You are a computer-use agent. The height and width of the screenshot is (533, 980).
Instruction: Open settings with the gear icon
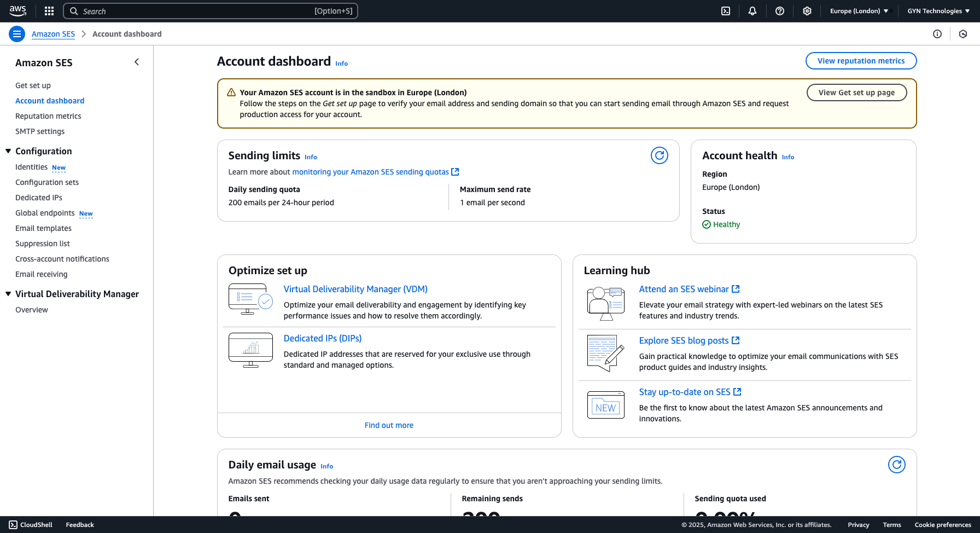pyautogui.click(x=807, y=11)
